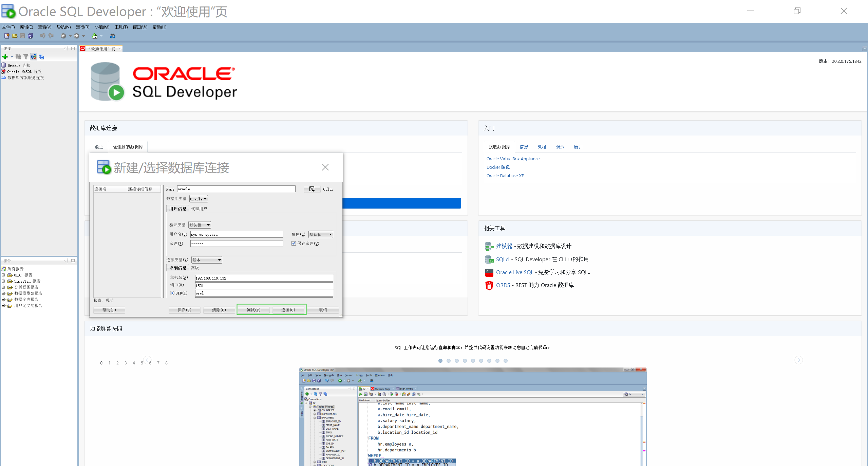
Task: Open the 工具 menu
Action: (121, 27)
